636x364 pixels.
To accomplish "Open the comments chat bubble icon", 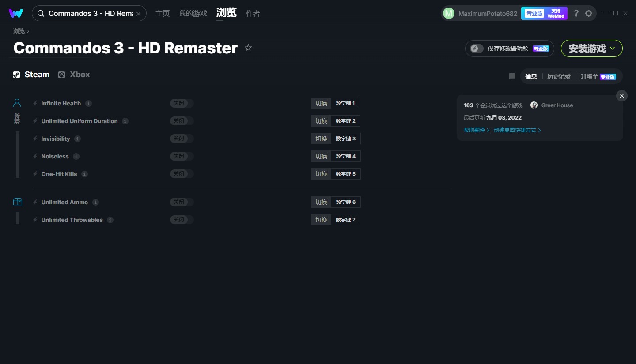I will 512,76.
